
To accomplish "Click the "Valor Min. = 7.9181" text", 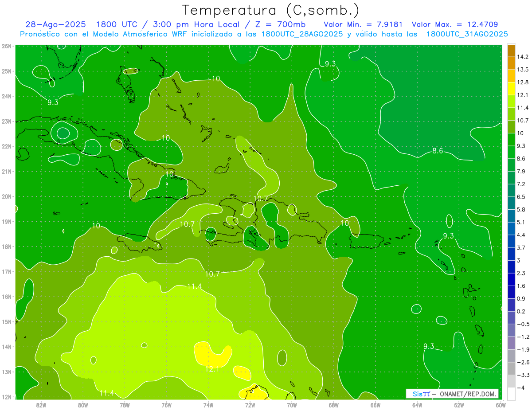I will coord(364,25).
